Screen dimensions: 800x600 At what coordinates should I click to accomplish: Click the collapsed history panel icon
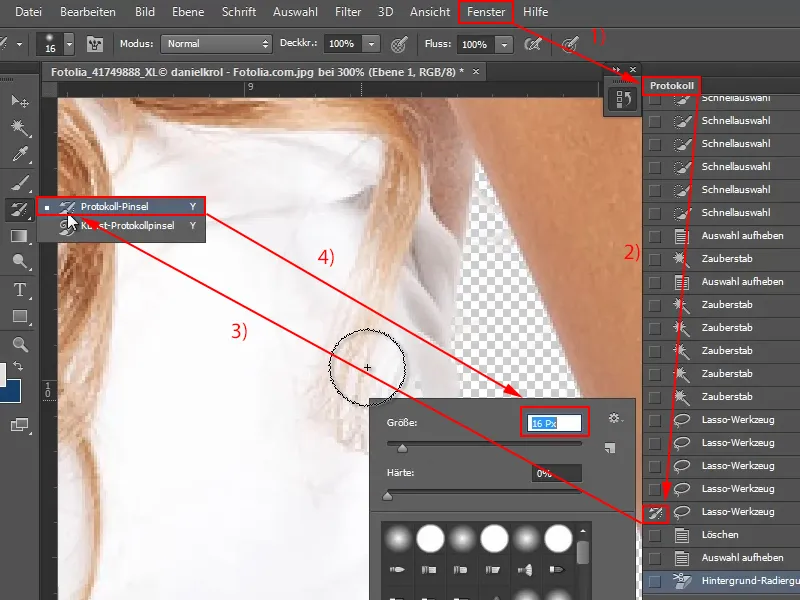tap(623, 100)
